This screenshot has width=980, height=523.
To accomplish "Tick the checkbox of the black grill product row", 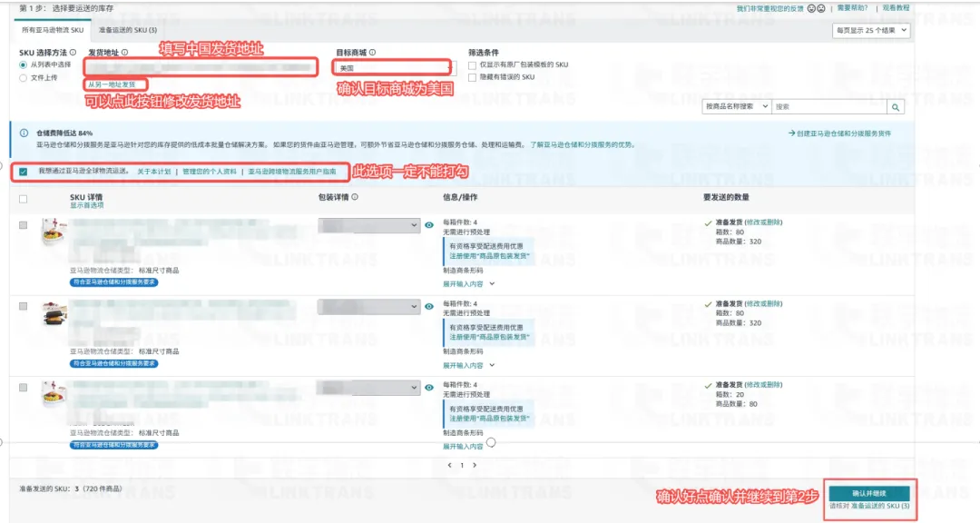I will (23, 307).
